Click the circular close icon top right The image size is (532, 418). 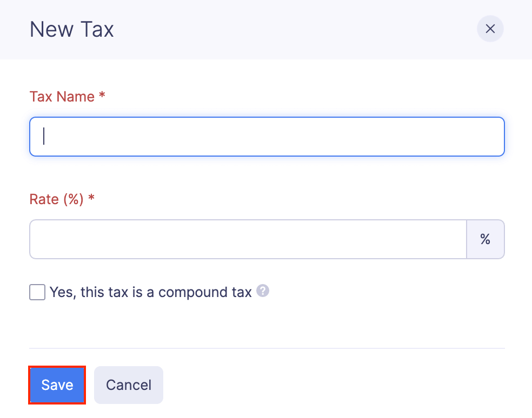[x=490, y=29]
